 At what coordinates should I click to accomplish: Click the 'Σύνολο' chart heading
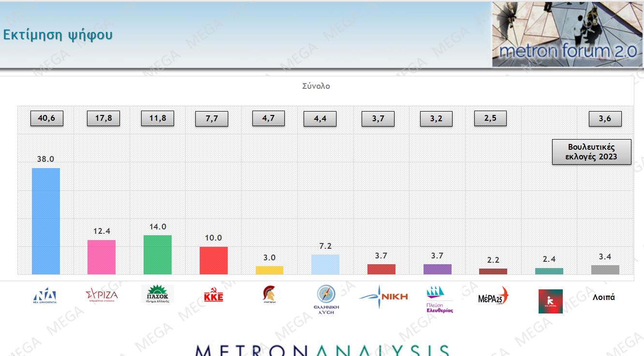pyautogui.click(x=316, y=86)
